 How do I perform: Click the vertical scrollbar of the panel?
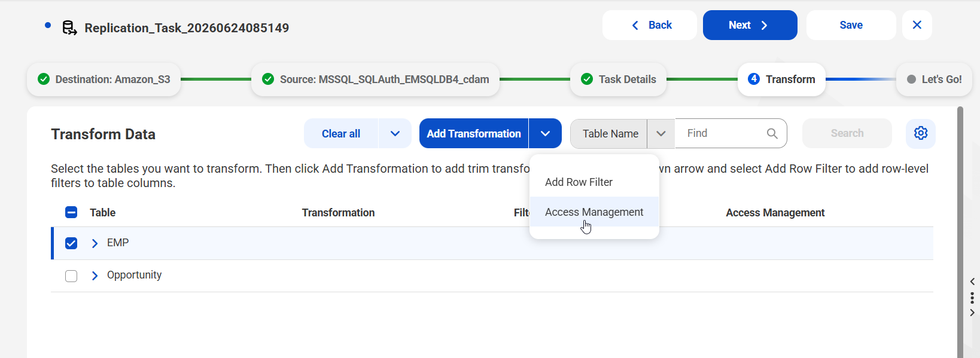(x=960, y=232)
